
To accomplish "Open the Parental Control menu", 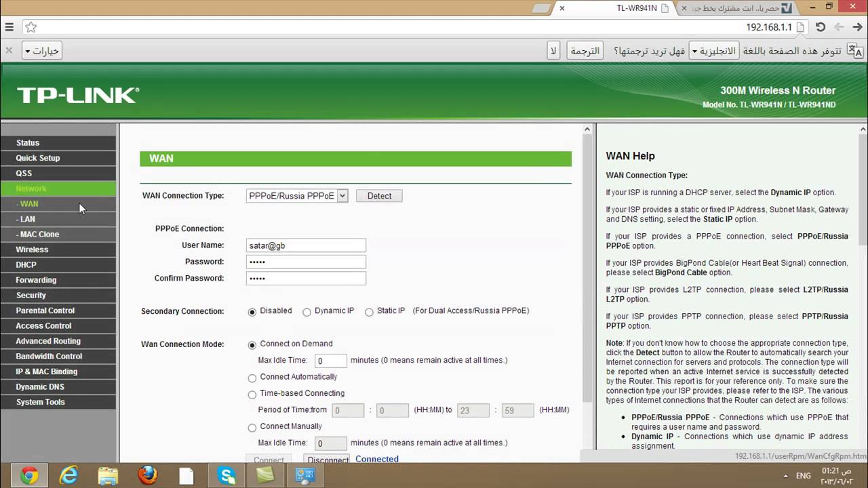I will [58, 310].
